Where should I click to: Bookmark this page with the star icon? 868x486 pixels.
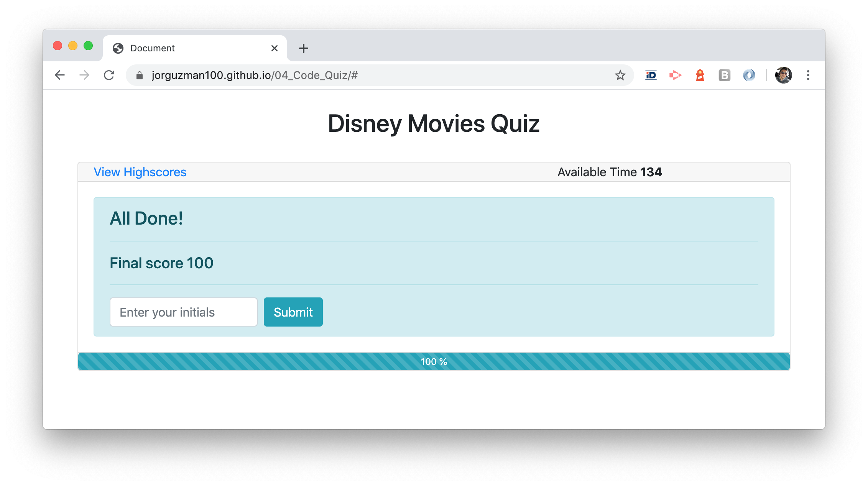620,75
